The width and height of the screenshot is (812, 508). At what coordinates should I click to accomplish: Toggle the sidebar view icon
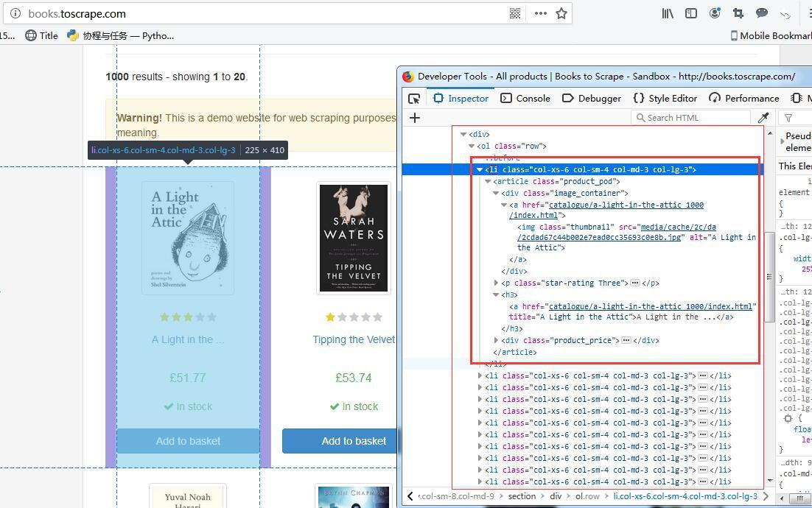[691, 13]
